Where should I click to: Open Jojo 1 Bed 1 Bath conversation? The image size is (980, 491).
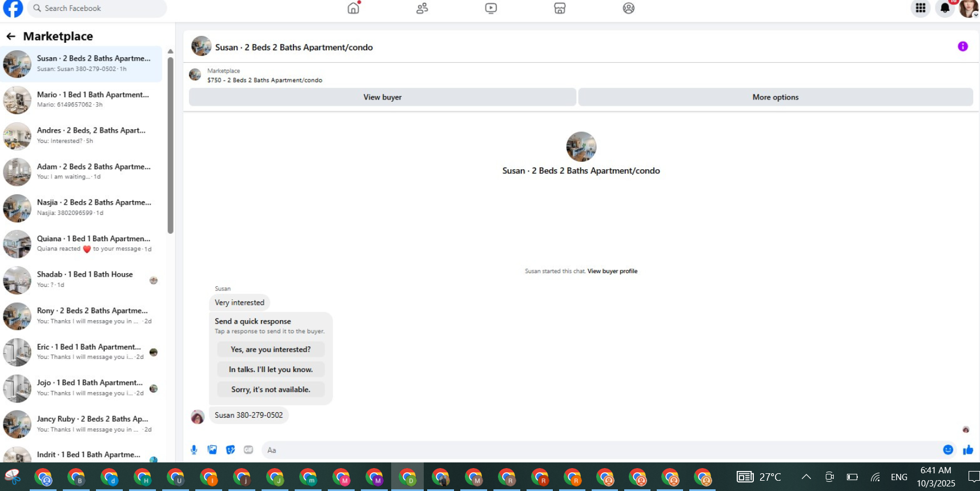(x=81, y=388)
